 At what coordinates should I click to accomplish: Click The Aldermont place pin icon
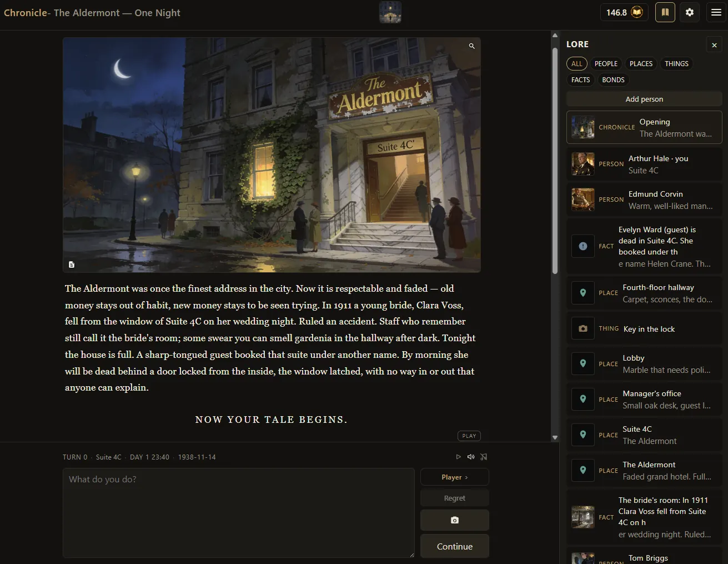(x=583, y=470)
